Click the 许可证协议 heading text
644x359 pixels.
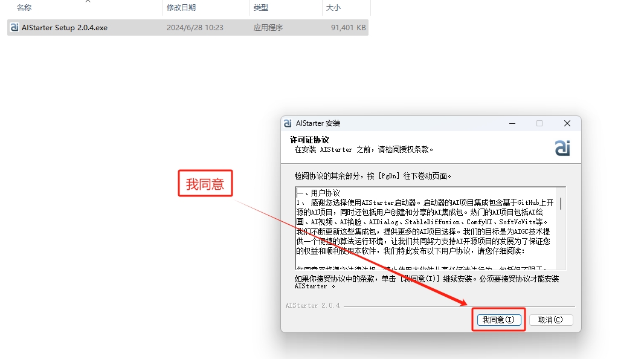click(309, 140)
